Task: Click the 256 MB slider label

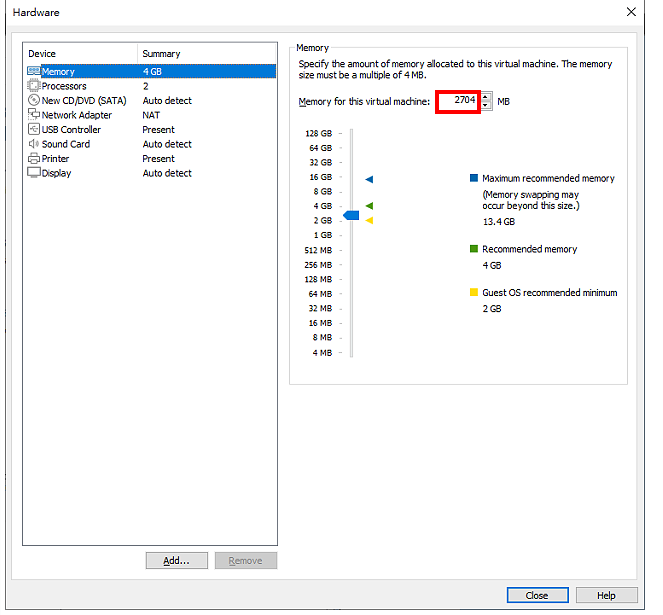Action: (x=318, y=265)
